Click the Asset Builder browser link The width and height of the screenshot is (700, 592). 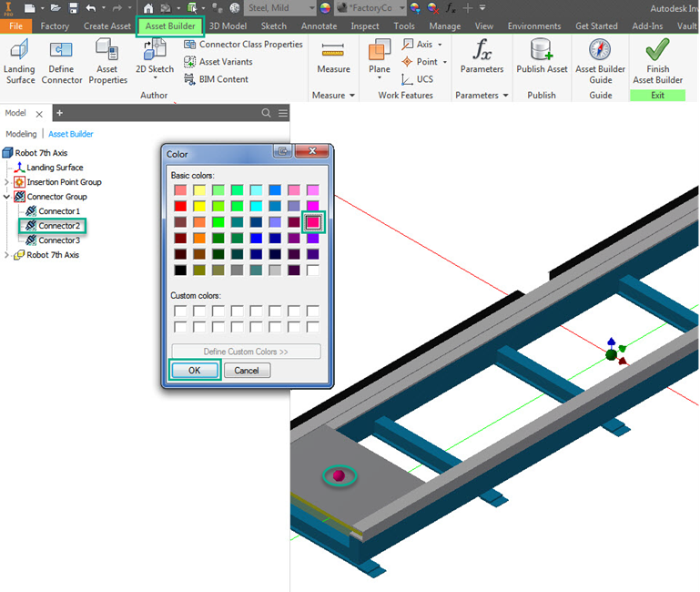tap(70, 134)
